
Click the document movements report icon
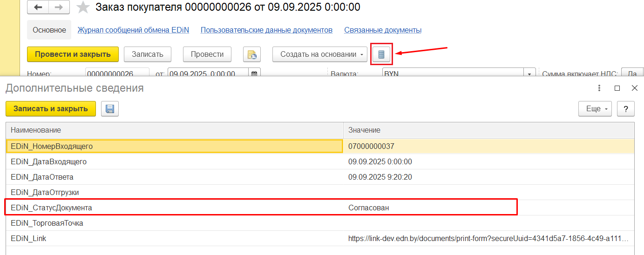(252, 54)
